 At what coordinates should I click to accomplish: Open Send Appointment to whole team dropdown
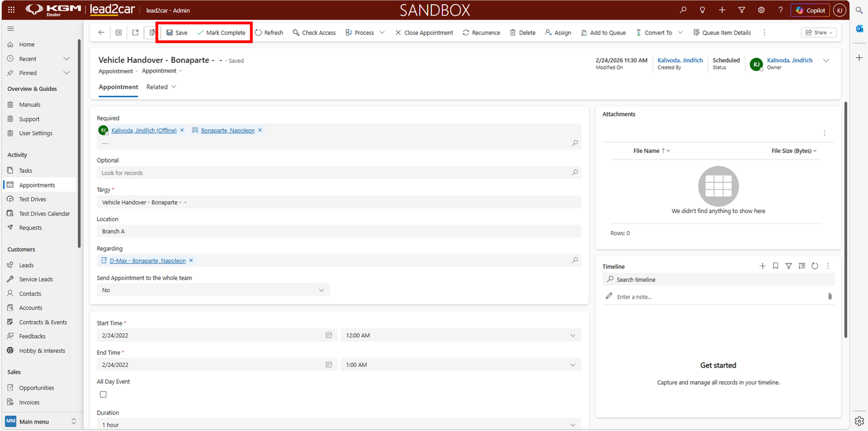pos(213,290)
